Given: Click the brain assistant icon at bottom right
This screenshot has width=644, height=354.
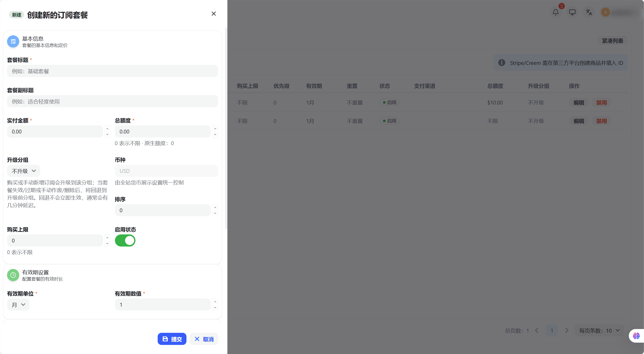Looking at the screenshot, I should click(636, 336).
